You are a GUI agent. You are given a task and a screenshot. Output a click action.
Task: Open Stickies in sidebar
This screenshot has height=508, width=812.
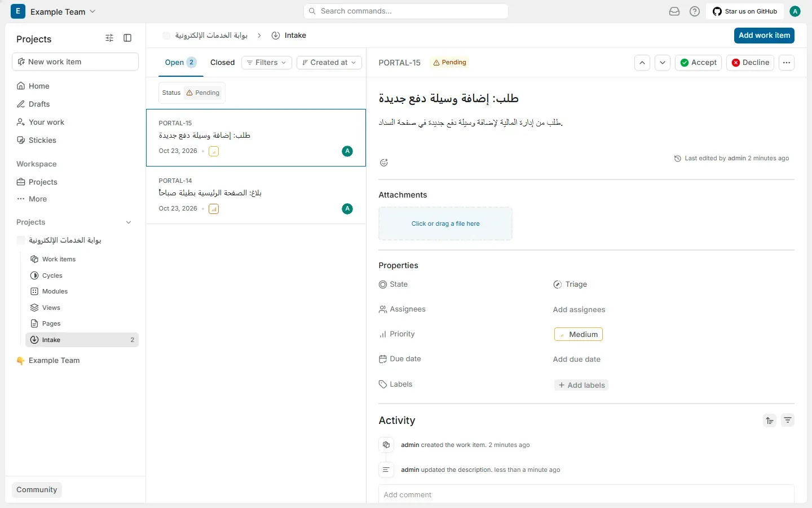76,140
